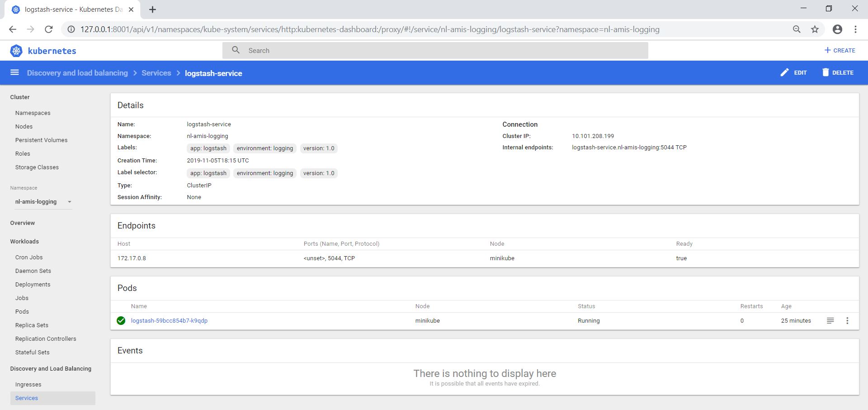The height and width of the screenshot is (410, 868).
Task: Click the Chrome reload page icon
Action: point(48,29)
